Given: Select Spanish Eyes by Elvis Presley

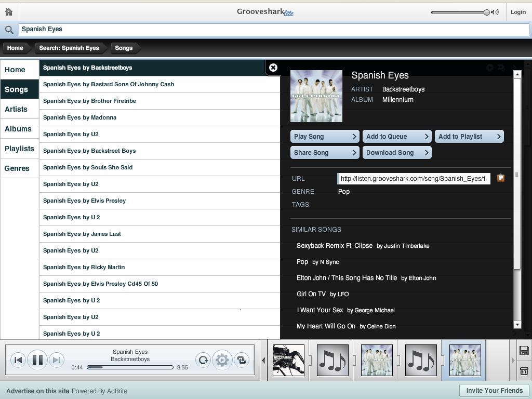Looking at the screenshot, I should click(159, 201).
